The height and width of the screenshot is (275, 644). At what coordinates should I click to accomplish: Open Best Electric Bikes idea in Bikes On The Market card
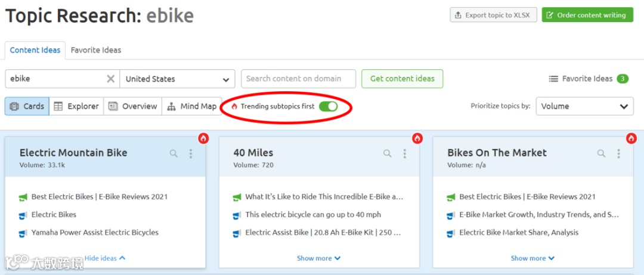click(527, 196)
